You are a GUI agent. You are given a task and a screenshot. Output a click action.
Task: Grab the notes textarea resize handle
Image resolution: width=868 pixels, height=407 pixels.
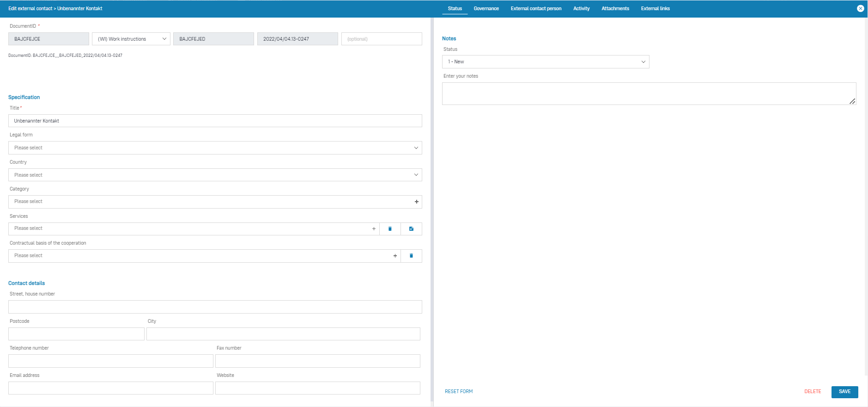coord(852,101)
